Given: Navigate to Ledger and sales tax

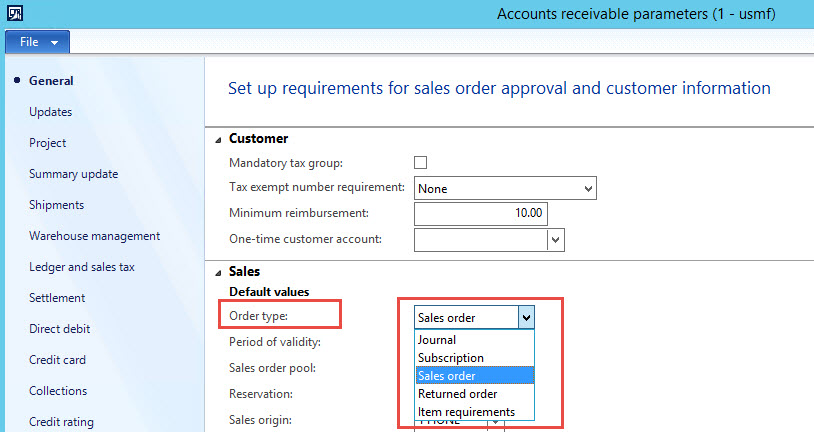Looking at the screenshot, I should coord(82,267).
